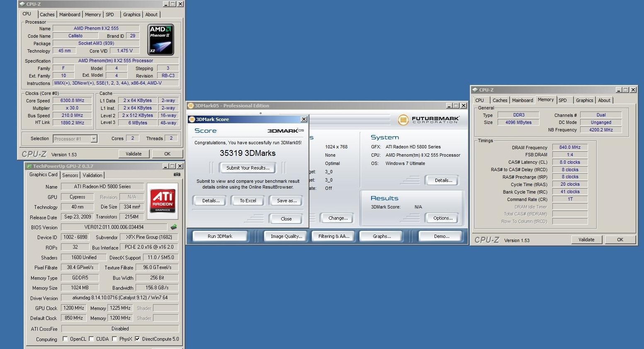This screenshot has width=644, height=349.
Task: Click the Save as... button
Action: [287, 201]
